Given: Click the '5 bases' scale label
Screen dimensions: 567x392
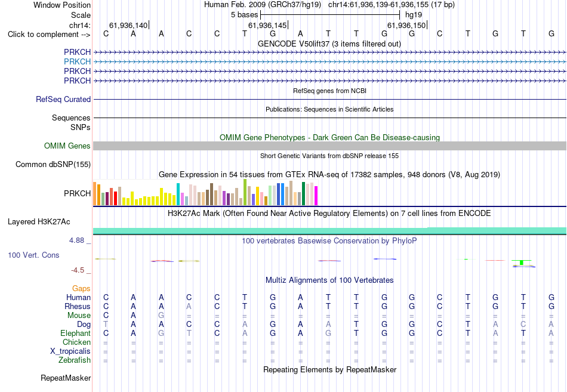Looking at the screenshot, I should click(245, 15).
